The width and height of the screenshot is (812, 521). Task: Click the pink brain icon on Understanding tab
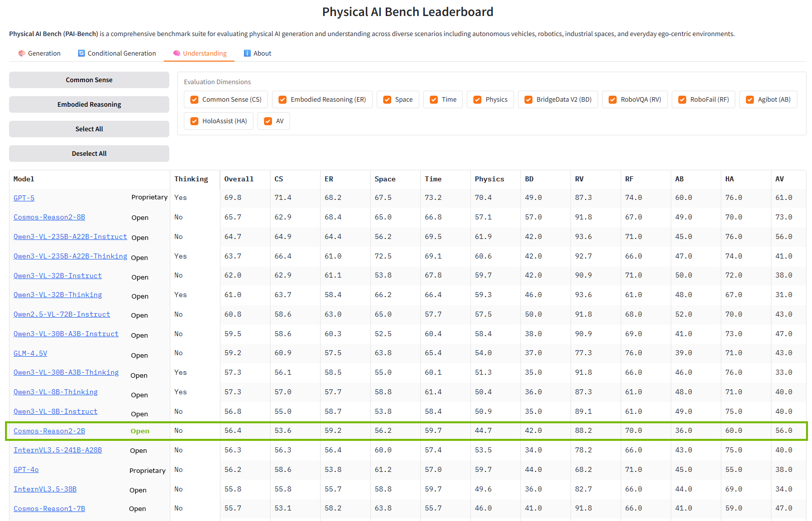click(x=176, y=53)
